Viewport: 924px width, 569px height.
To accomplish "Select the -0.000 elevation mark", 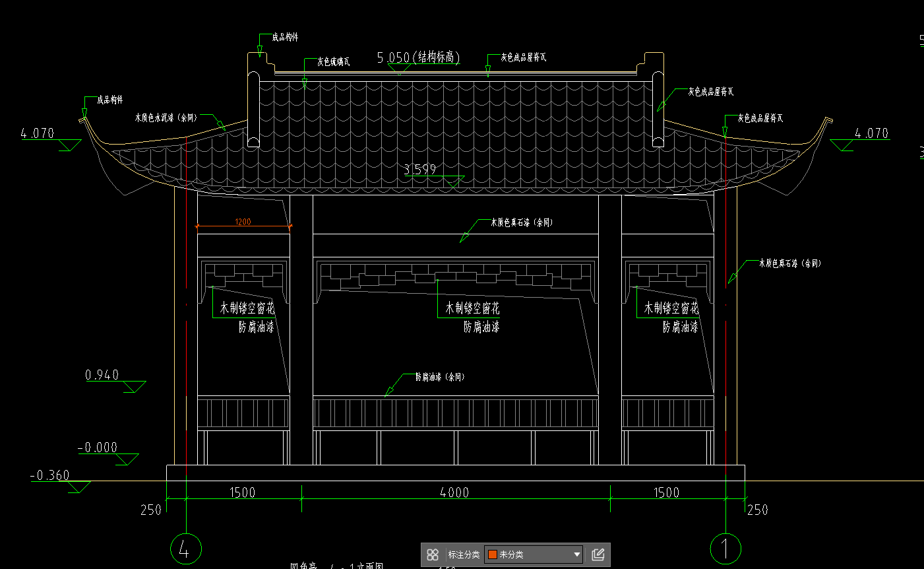I will tap(98, 448).
